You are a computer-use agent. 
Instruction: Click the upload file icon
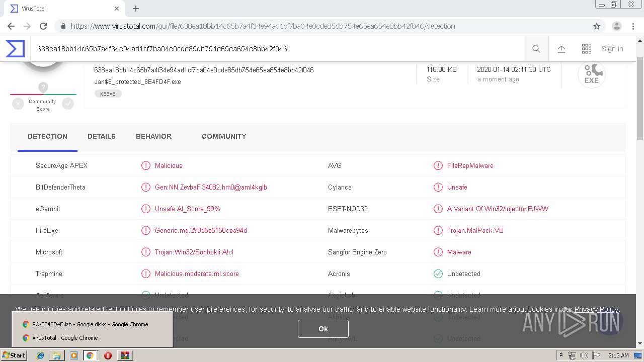[561, 49]
